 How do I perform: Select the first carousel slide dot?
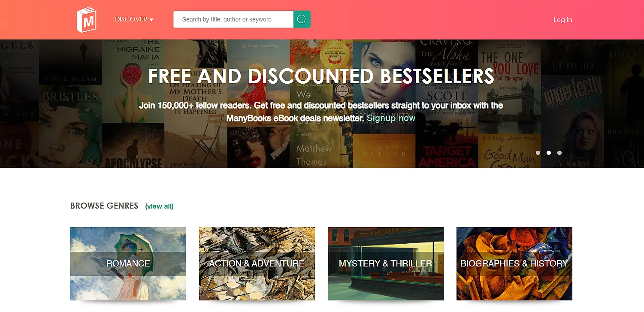tap(538, 153)
